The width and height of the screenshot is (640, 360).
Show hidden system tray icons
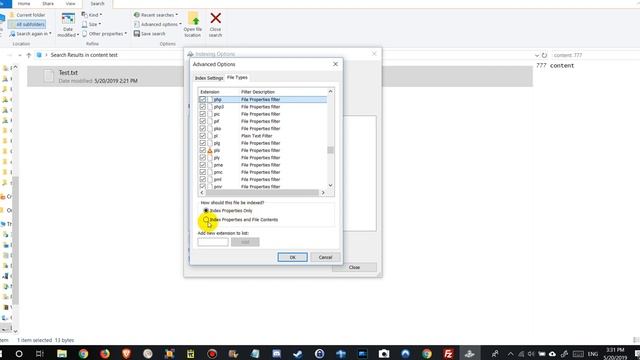pos(510,353)
